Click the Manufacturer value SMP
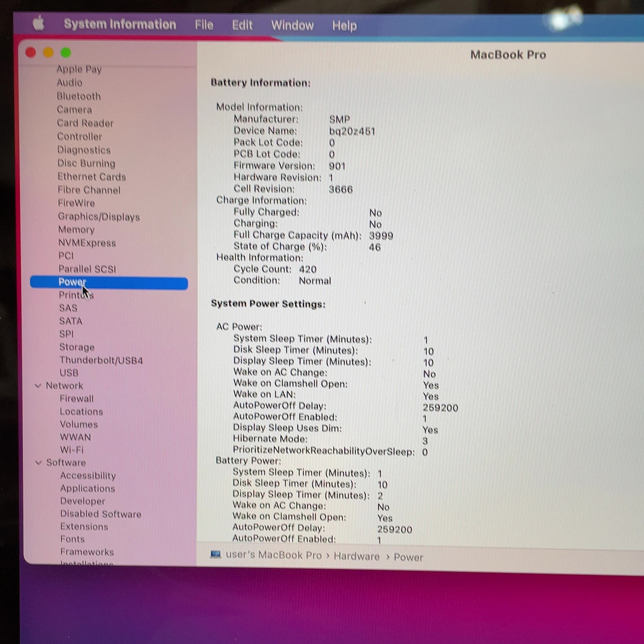Image resolution: width=644 pixels, height=644 pixels. tap(340, 119)
